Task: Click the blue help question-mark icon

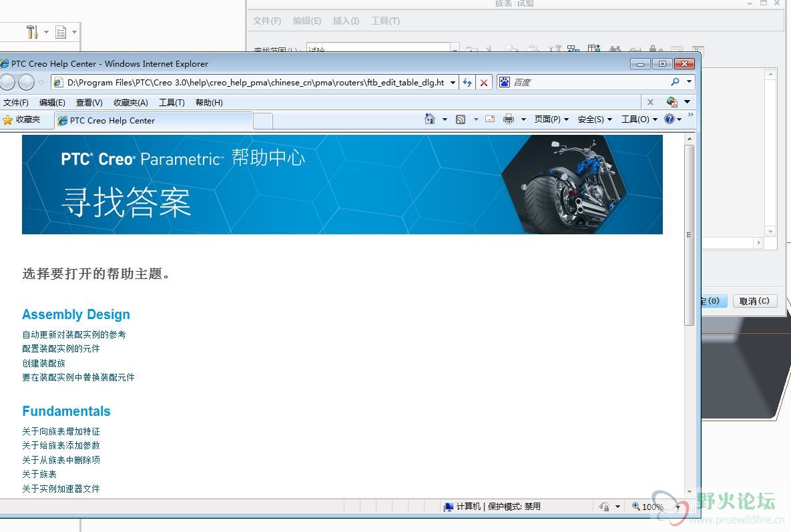Action: click(x=670, y=119)
